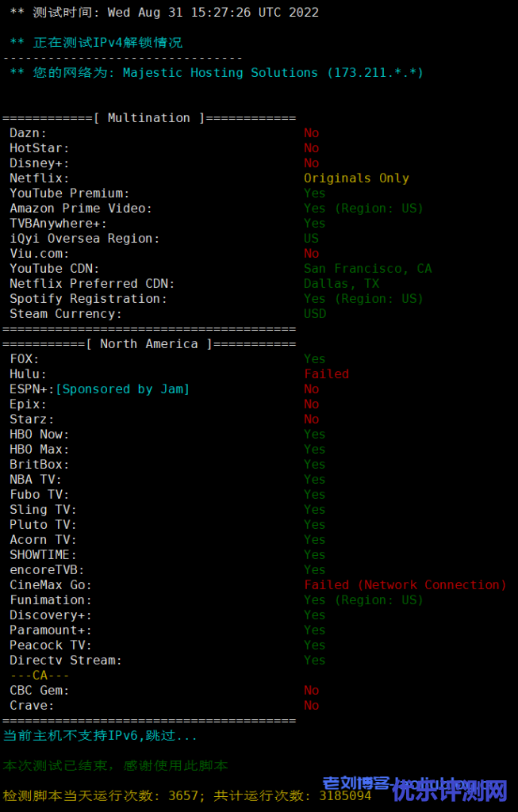The width and height of the screenshot is (518, 812).
Task: Click the 'CBC Gem' row label
Action: click(x=40, y=691)
